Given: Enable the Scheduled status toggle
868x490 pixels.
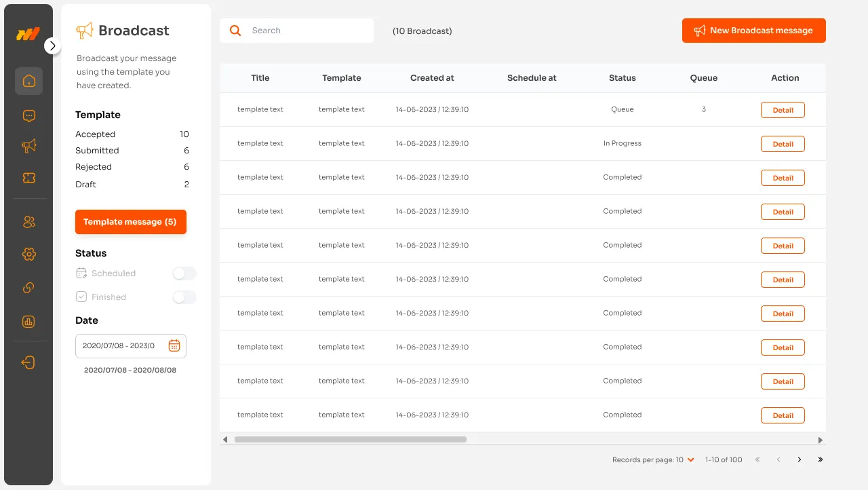Looking at the screenshot, I should click(x=184, y=274).
